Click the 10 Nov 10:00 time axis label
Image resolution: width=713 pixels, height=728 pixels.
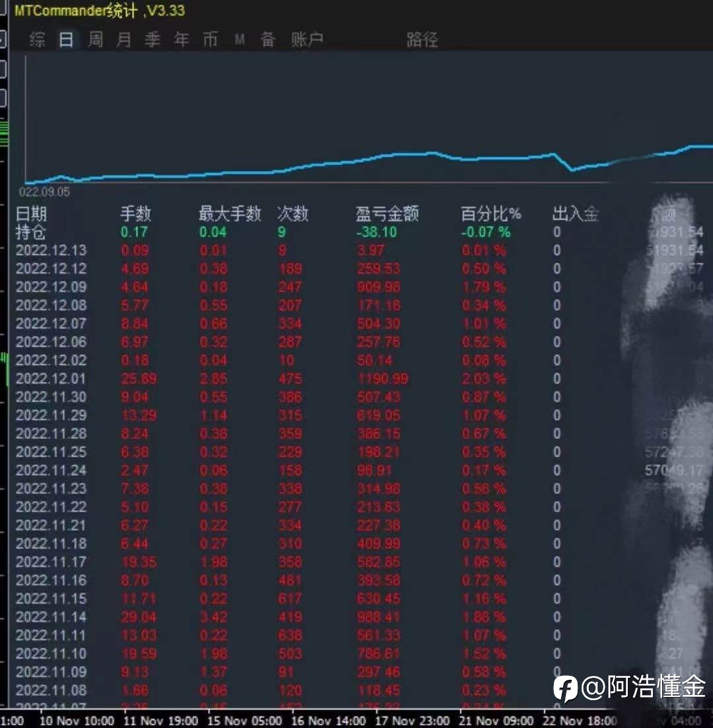click(x=77, y=721)
